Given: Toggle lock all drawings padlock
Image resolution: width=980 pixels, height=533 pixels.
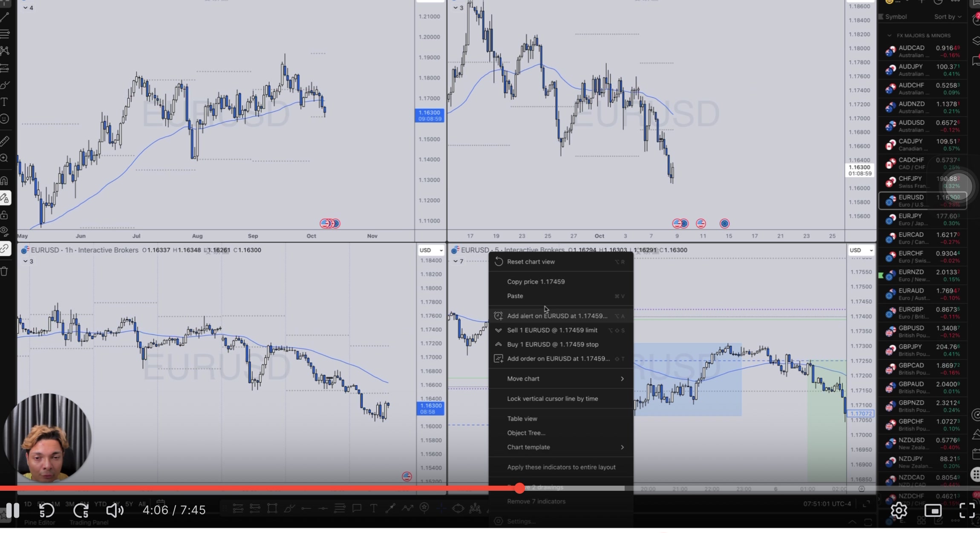Looking at the screenshot, I should 4,214.
